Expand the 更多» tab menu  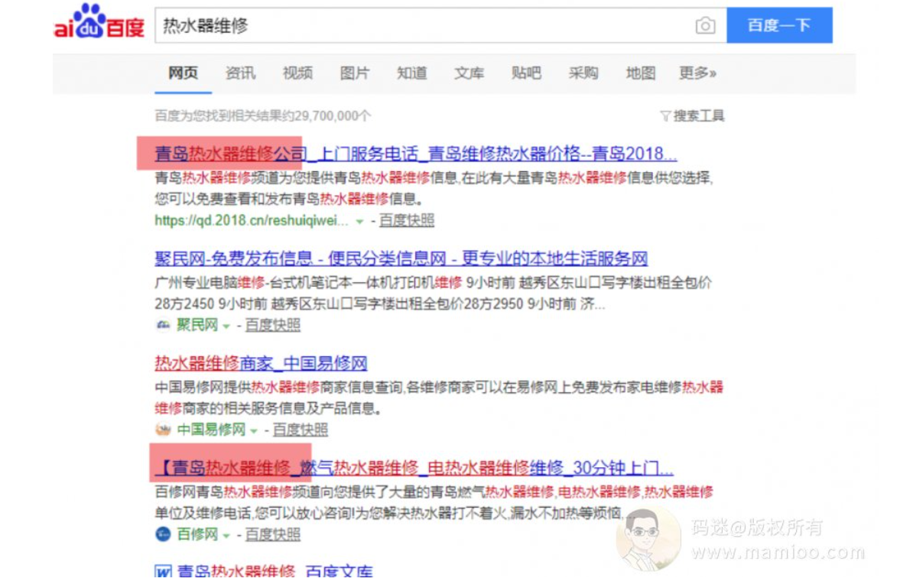click(697, 73)
